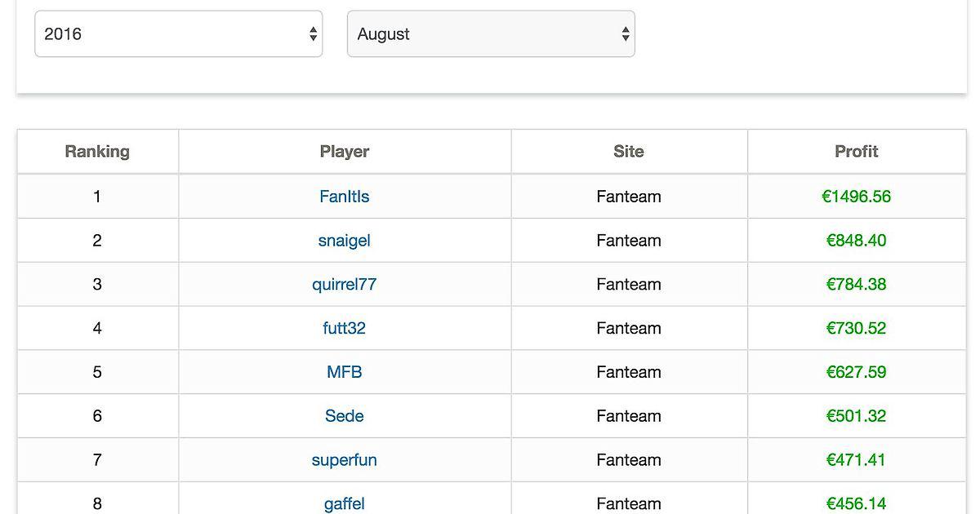The image size is (980, 514).
Task: Click ranking number 6 cell
Action: 97,416
